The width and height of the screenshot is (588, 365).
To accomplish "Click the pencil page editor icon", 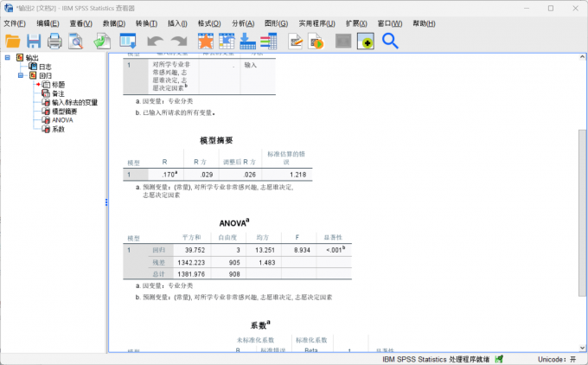I will (x=296, y=41).
